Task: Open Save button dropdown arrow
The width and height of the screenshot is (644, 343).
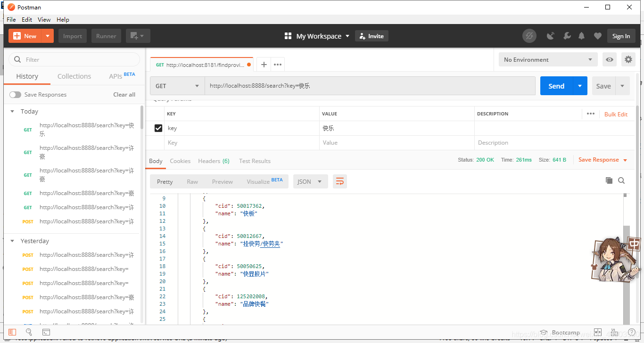Action: 622,86
